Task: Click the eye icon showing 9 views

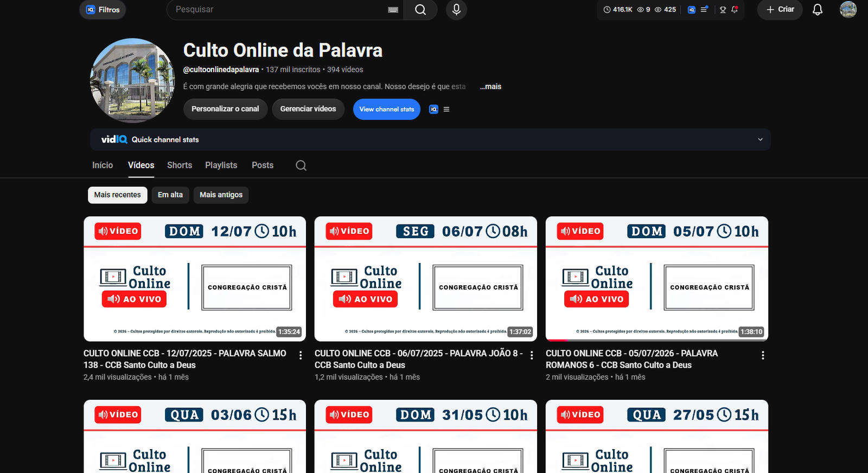Action: pyautogui.click(x=643, y=10)
